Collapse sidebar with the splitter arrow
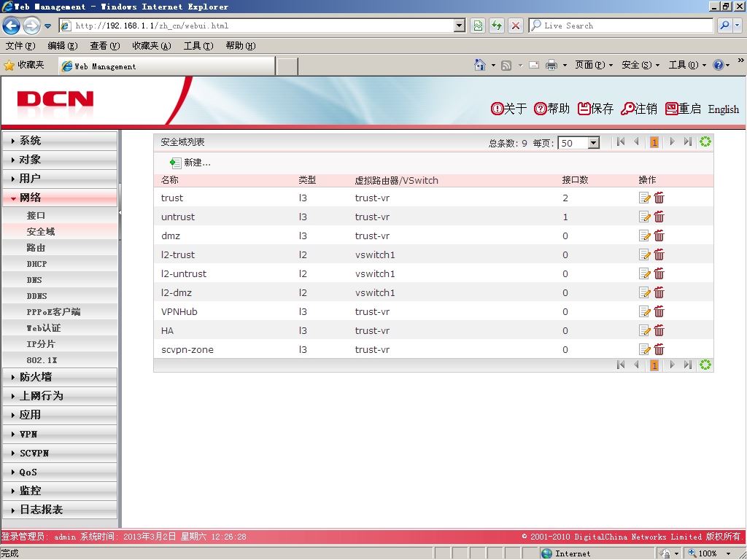Viewport: 747px width, 560px height. (x=120, y=212)
